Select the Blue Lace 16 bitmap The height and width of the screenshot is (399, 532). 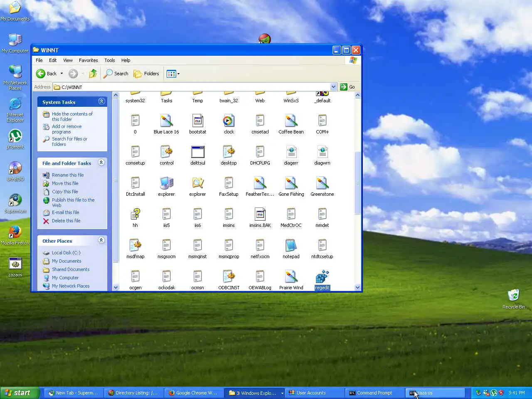(x=166, y=121)
